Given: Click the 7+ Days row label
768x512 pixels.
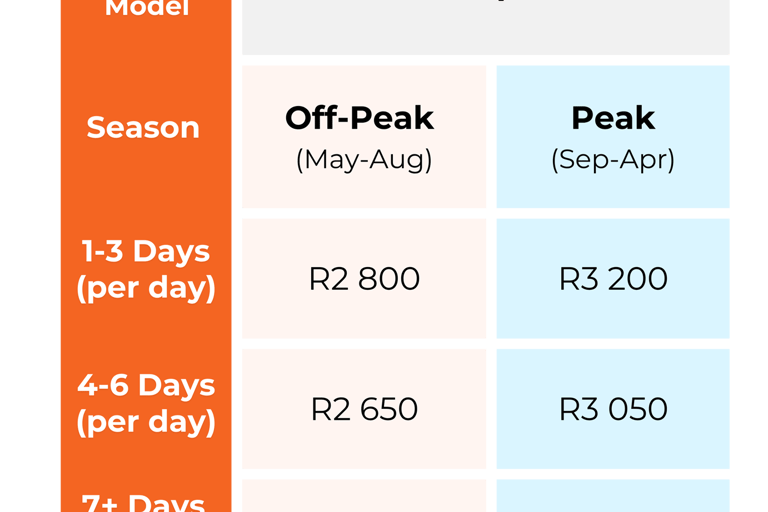Looking at the screenshot, I should point(143,503).
